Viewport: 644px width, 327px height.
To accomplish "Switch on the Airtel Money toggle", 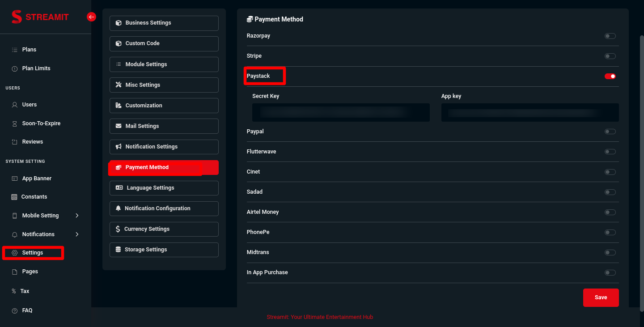I will click(610, 212).
